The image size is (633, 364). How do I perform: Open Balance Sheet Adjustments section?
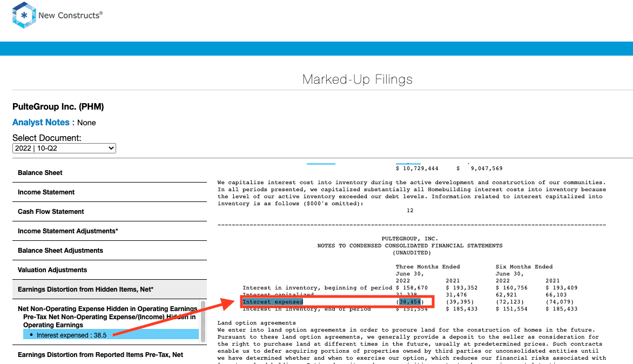pyautogui.click(x=110, y=250)
